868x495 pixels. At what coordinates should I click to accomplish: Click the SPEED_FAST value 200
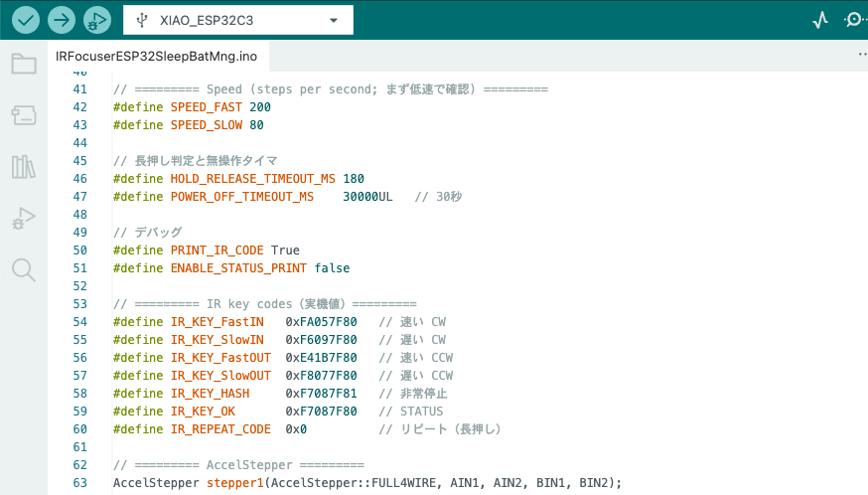point(260,106)
